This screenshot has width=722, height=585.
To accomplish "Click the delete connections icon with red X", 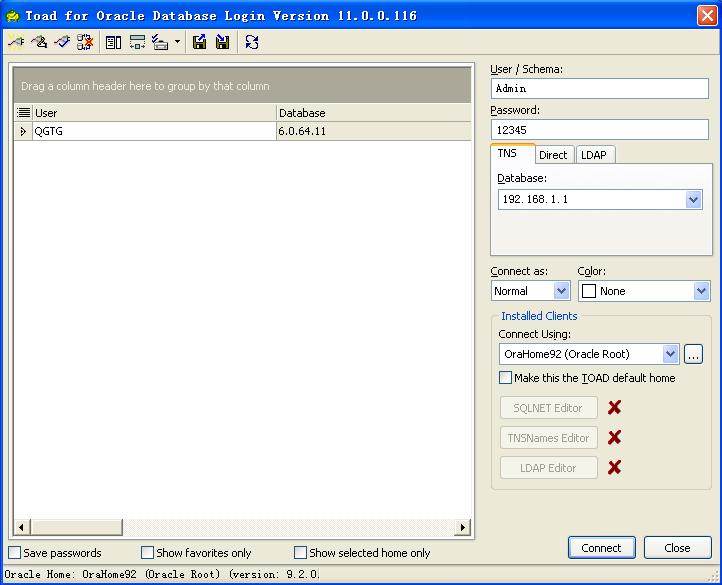I will 85,42.
